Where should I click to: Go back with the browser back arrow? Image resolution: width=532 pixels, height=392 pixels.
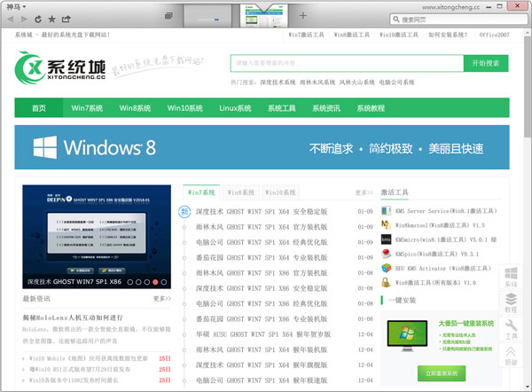11,19
